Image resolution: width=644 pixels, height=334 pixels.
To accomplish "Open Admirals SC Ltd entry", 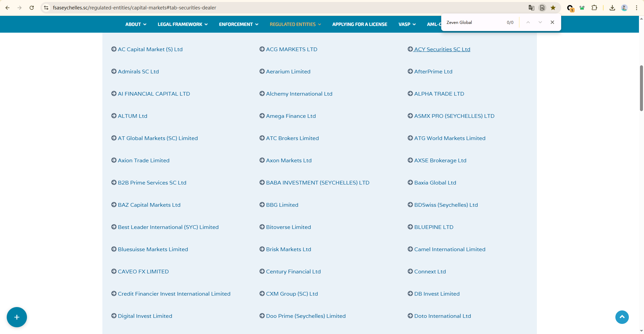I will pos(138,71).
